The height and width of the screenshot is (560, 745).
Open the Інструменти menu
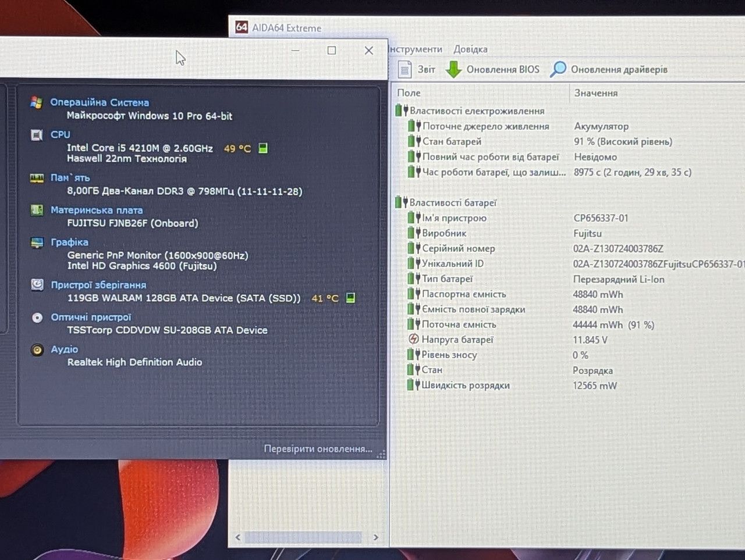tap(416, 49)
